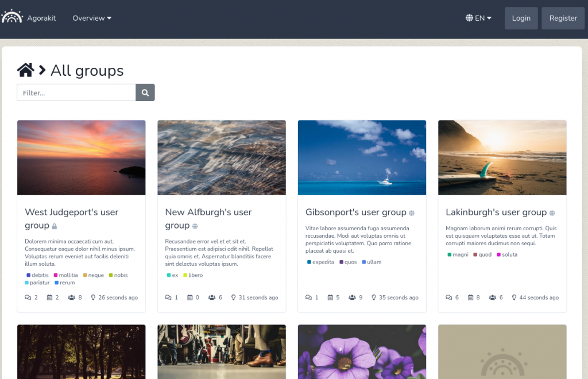588x379 pixels.
Task: Click the Login button
Action: pos(521,18)
